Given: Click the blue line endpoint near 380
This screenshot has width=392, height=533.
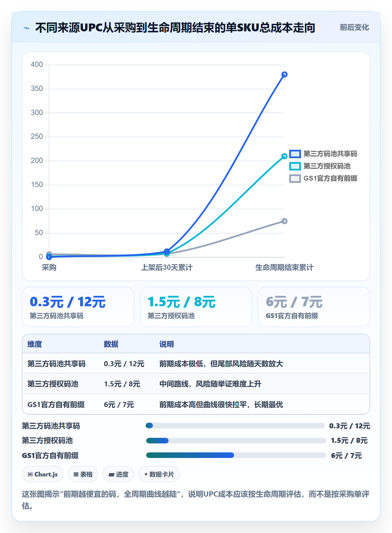Looking at the screenshot, I should click(284, 74).
